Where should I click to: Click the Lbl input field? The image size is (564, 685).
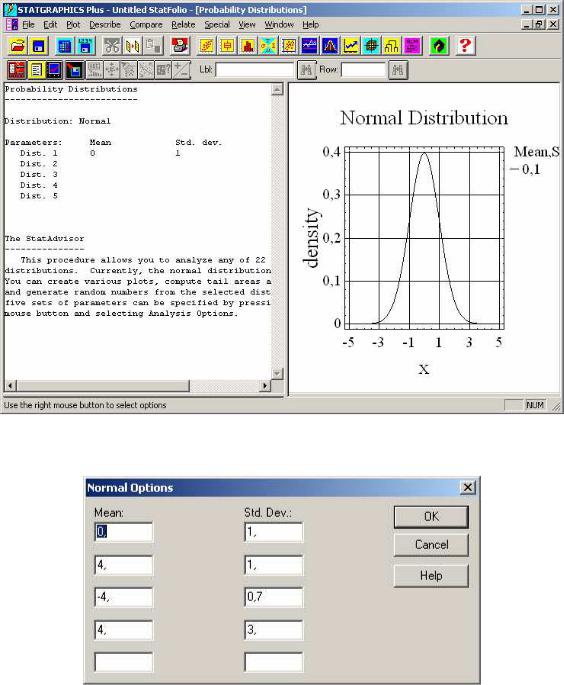255,70
